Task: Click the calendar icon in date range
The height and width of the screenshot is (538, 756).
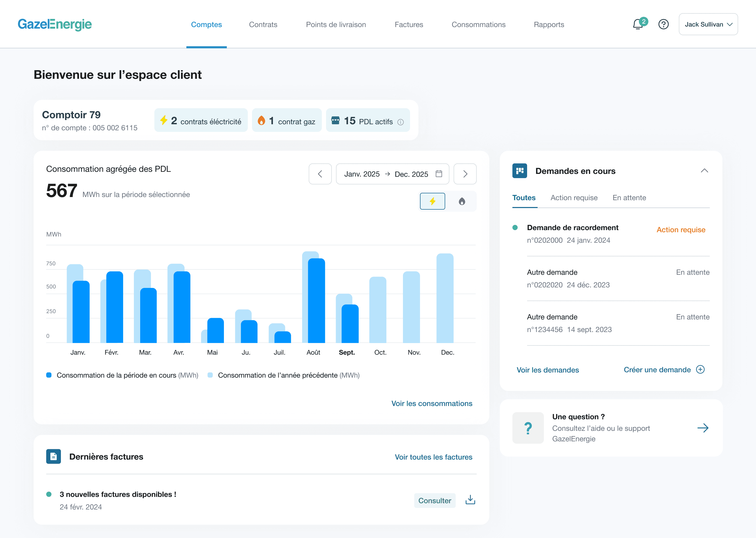Action: pyautogui.click(x=439, y=174)
